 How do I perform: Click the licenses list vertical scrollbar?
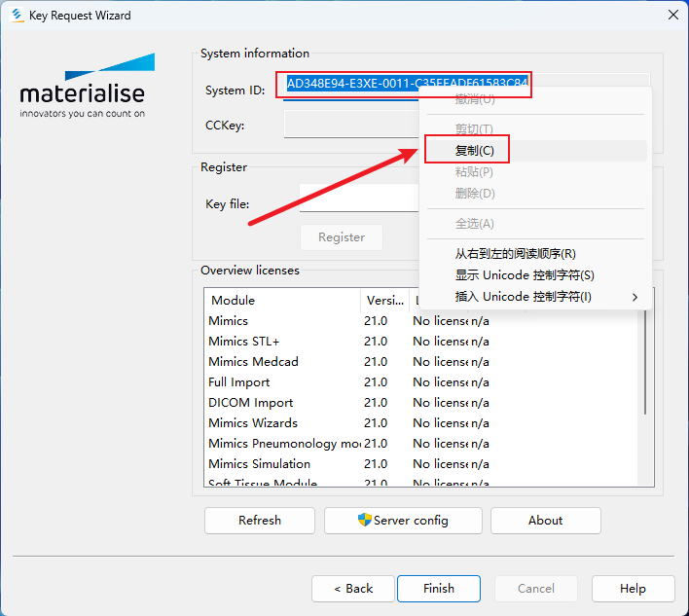coord(645,361)
